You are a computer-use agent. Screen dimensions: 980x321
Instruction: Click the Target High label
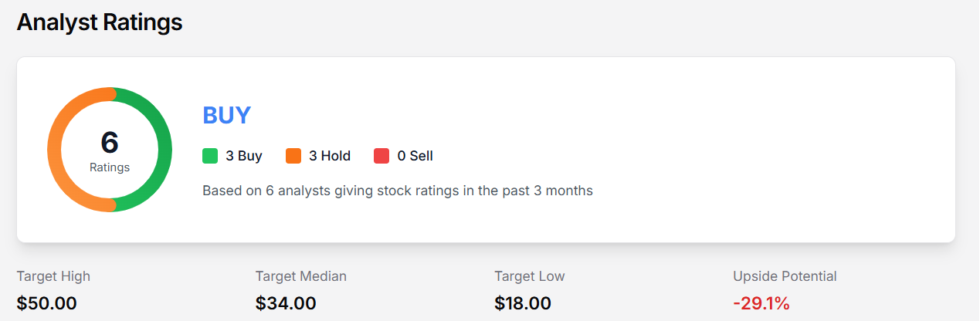click(x=53, y=276)
